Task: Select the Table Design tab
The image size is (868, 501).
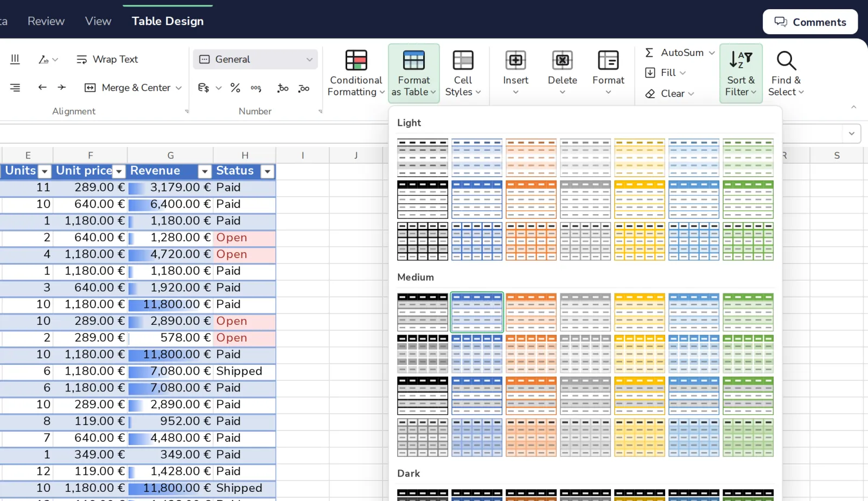Action: pyautogui.click(x=168, y=21)
